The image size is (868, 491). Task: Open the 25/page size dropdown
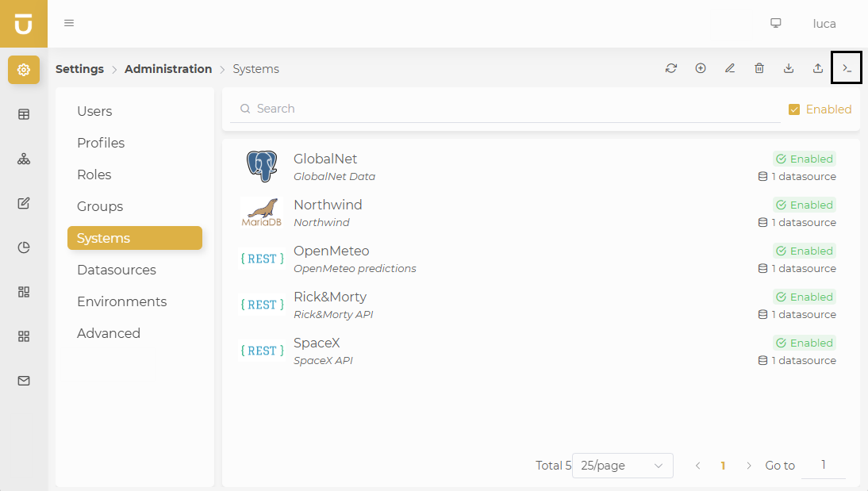point(622,466)
